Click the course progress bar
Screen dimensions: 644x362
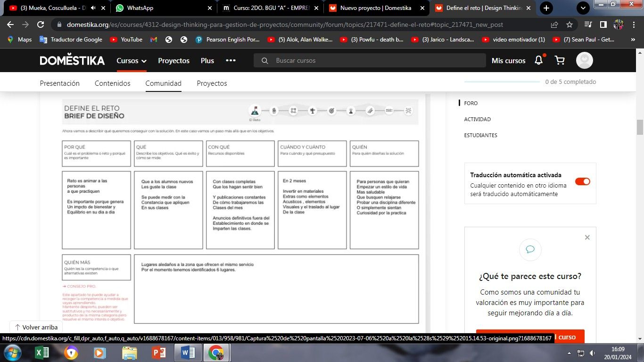click(502, 82)
